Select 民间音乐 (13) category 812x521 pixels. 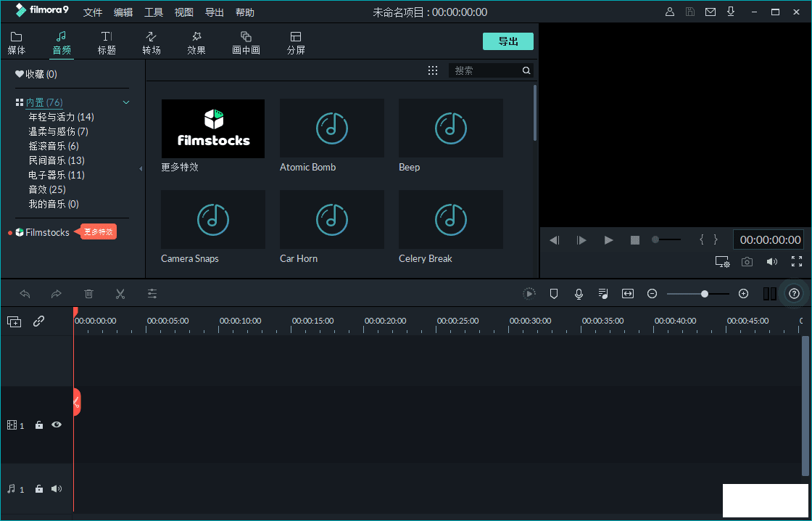(x=57, y=160)
